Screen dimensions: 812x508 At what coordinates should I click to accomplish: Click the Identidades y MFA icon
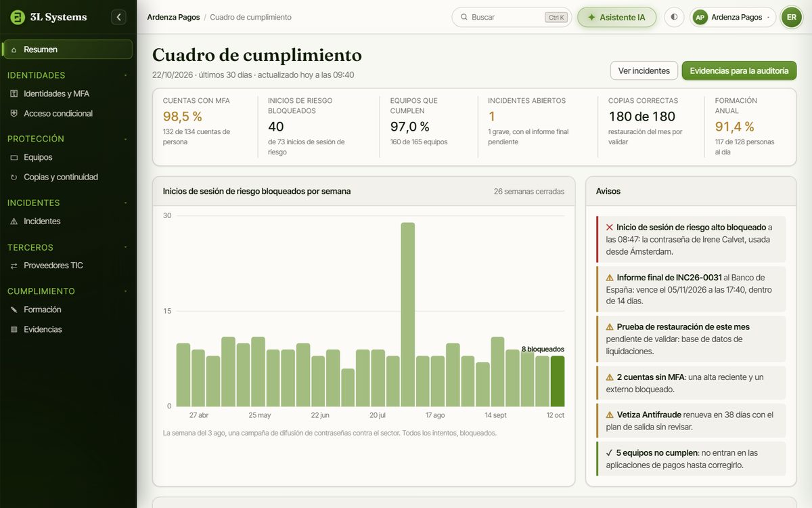pyautogui.click(x=14, y=93)
